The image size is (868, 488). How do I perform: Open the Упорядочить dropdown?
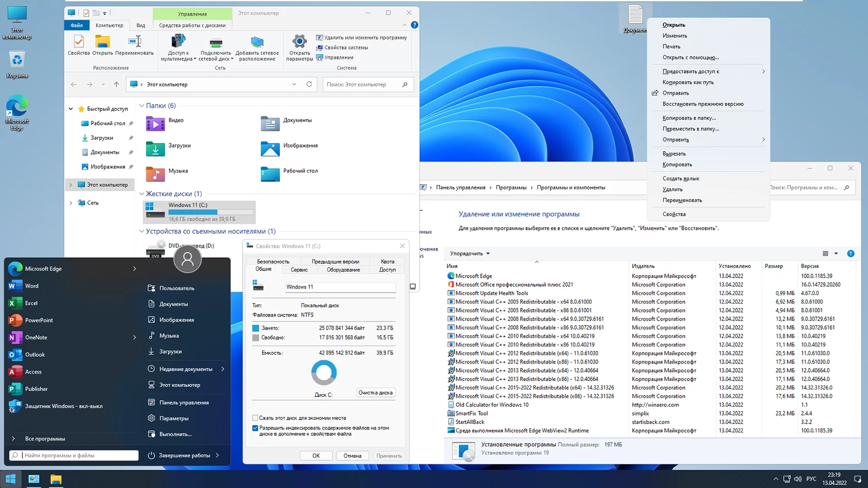[470, 253]
